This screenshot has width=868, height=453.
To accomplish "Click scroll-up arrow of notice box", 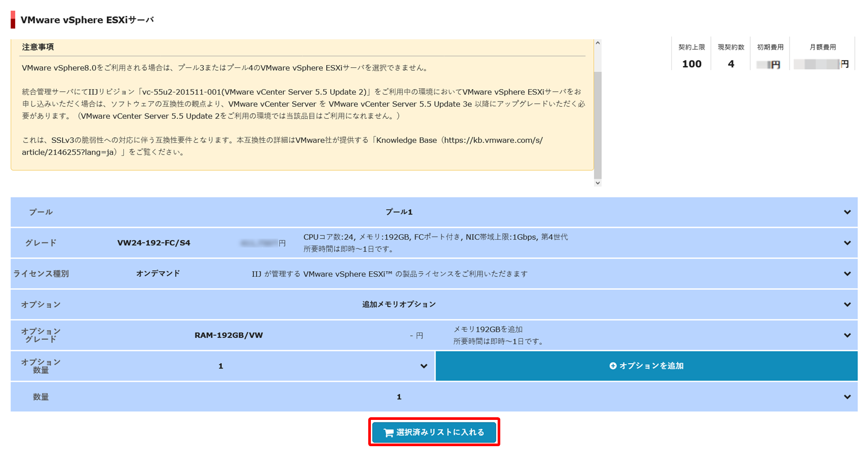I will [598, 43].
